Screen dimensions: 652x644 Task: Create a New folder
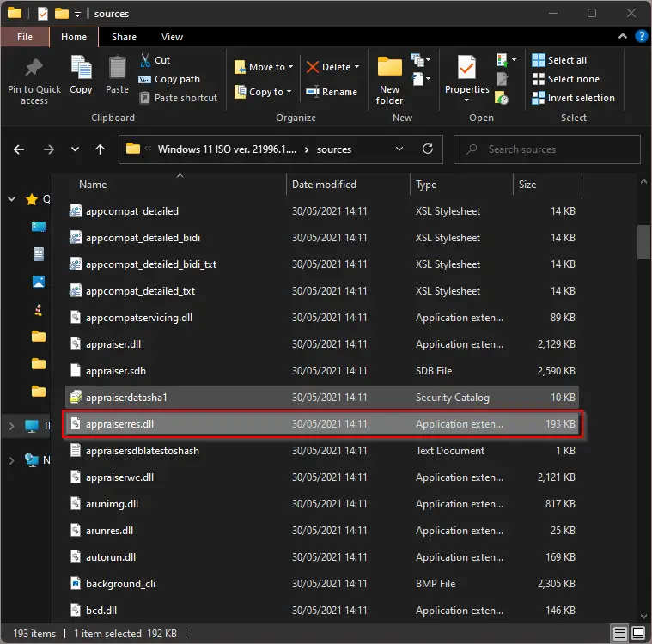pos(390,81)
